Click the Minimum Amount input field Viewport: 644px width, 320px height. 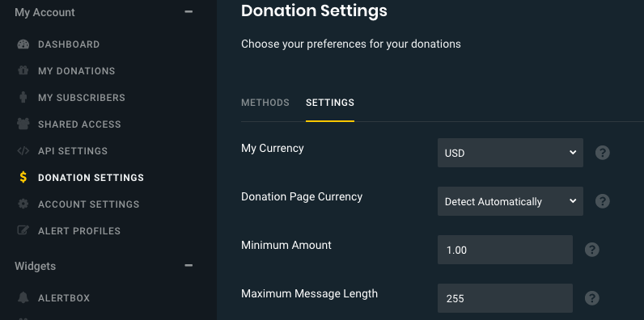[x=505, y=250]
